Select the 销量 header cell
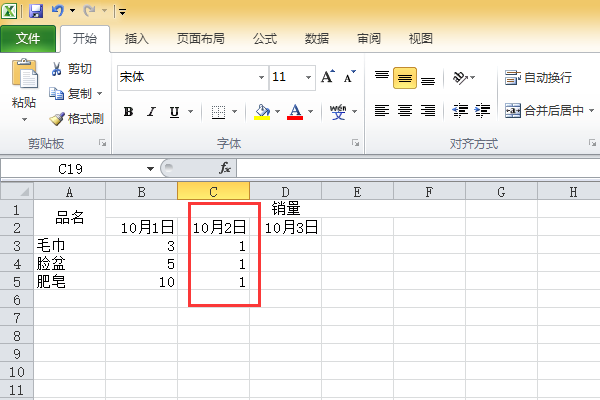 [285, 209]
